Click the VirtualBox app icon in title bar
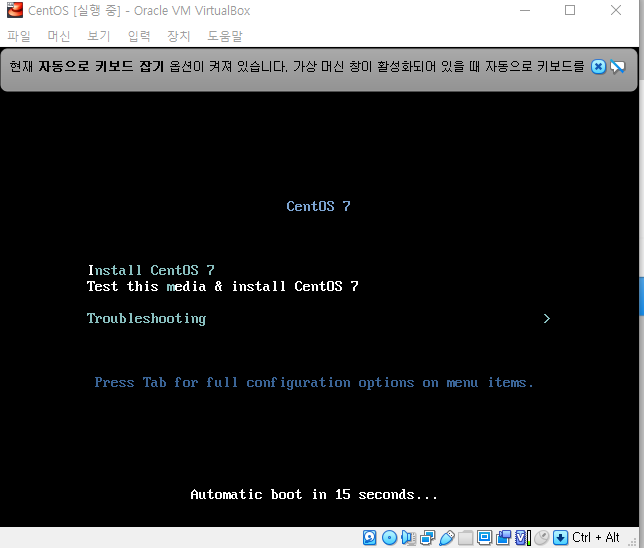 15,10
